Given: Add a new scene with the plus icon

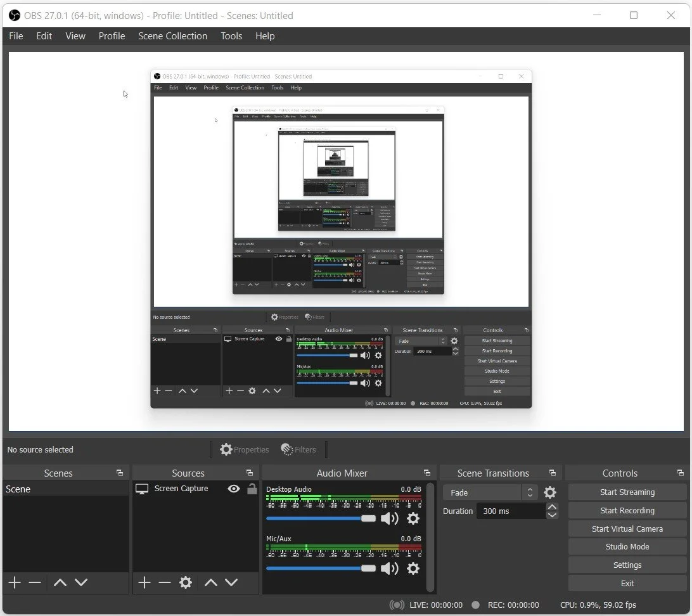Looking at the screenshot, I should tap(15, 582).
